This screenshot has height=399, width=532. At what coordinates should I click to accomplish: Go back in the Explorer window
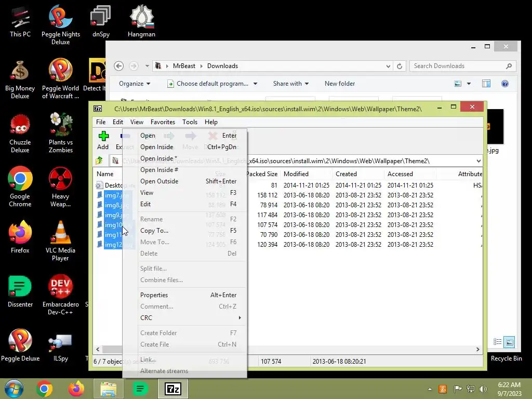click(x=119, y=66)
